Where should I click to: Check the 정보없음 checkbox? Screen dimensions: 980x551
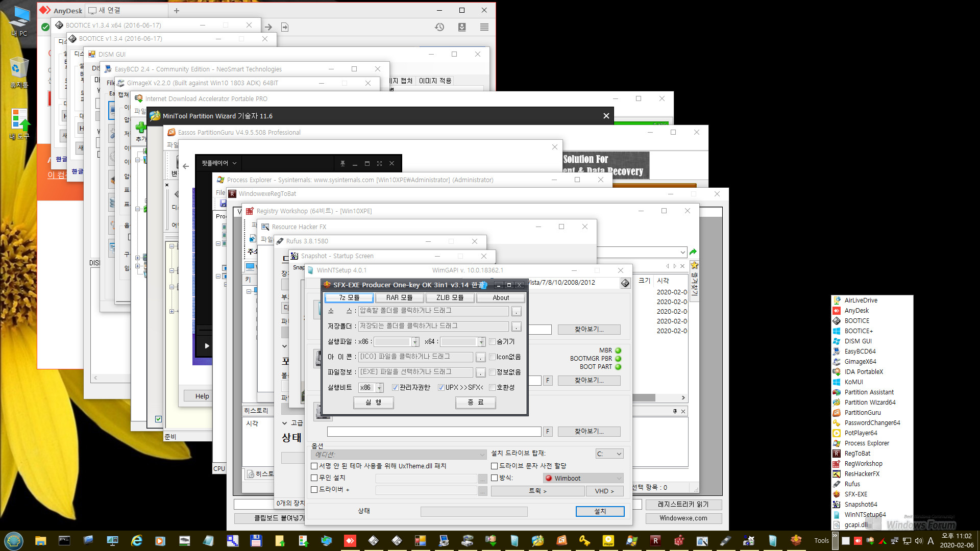click(x=493, y=372)
